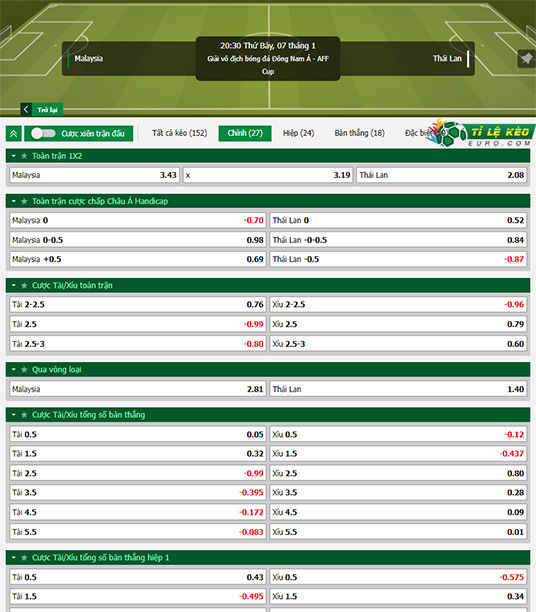The height and width of the screenshot is (612, 536).
Task: Click the Thái Lan team name in header
Action: 447,59
